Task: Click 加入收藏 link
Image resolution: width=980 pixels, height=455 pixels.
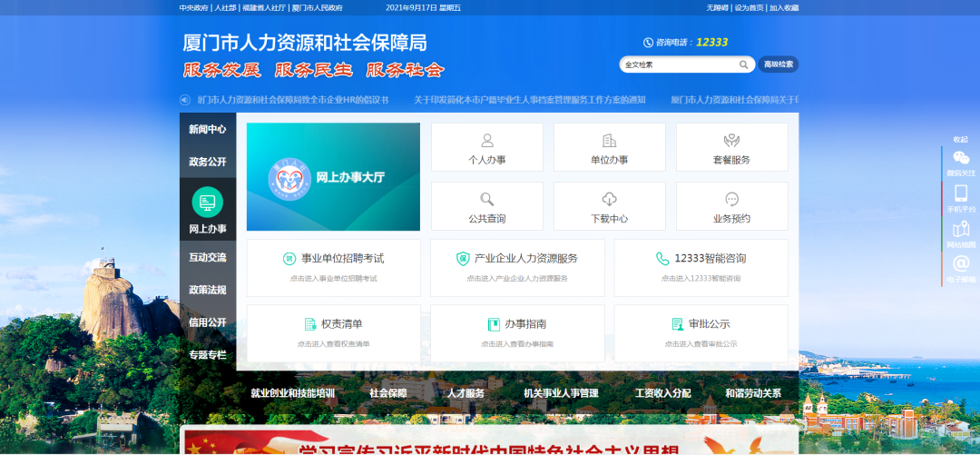Action: (784, 8)
